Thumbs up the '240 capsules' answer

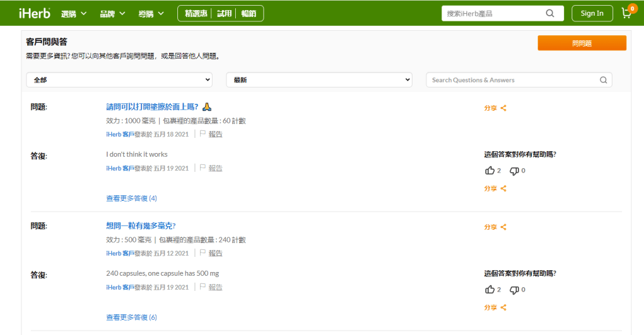[491, 290]
